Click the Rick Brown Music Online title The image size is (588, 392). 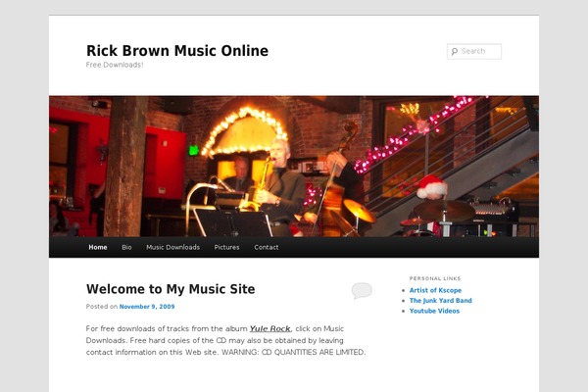pos(177,51)
